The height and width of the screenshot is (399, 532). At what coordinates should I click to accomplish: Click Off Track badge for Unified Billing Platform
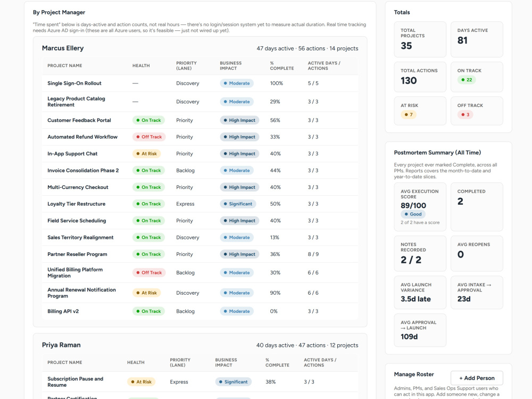click(149, 272)
